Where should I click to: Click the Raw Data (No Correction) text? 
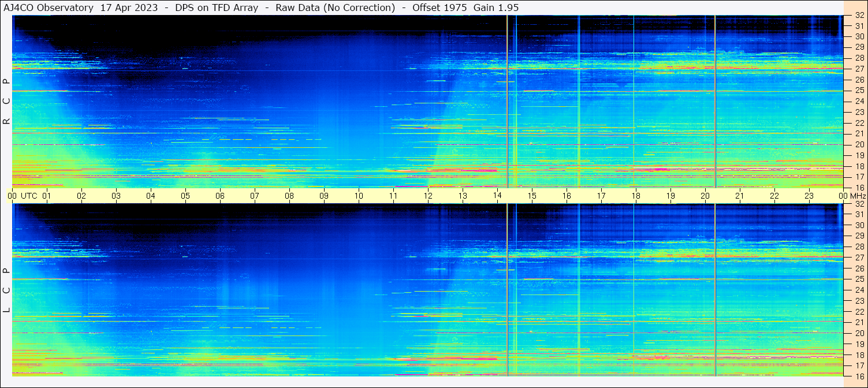click(336, 8)
